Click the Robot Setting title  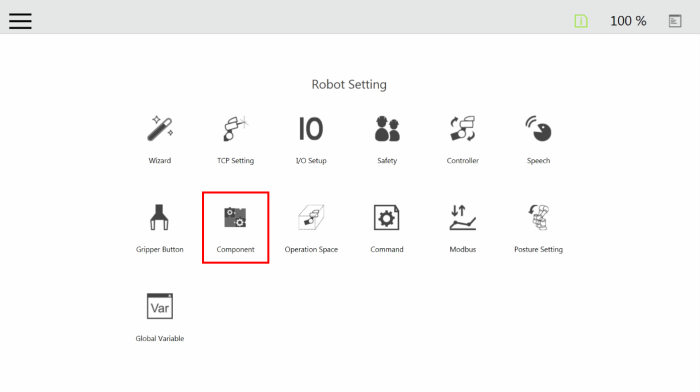click(x=349, y=84)
